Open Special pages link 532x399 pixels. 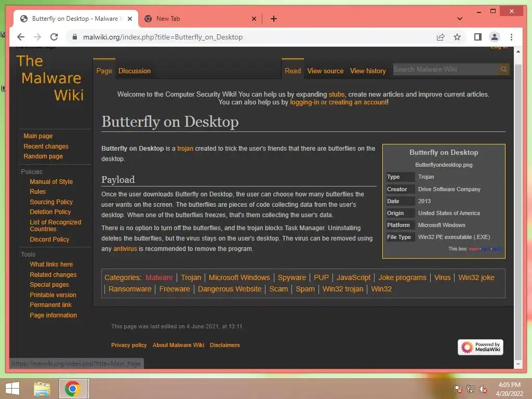49,285
